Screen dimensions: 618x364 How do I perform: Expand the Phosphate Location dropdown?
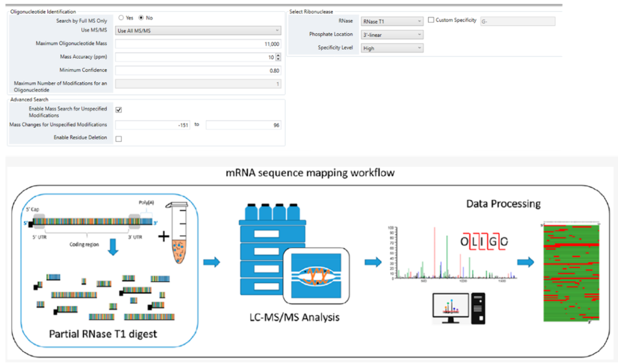(392, 35)
